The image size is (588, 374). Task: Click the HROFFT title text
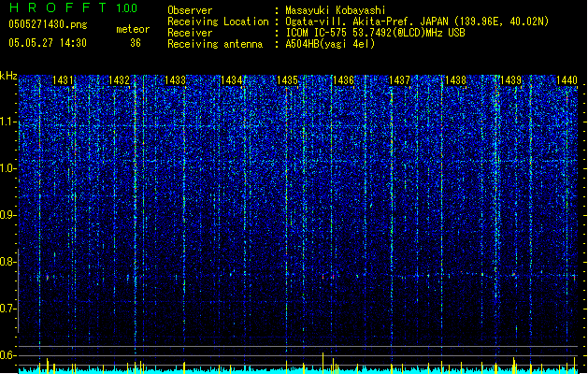[58, 7]
